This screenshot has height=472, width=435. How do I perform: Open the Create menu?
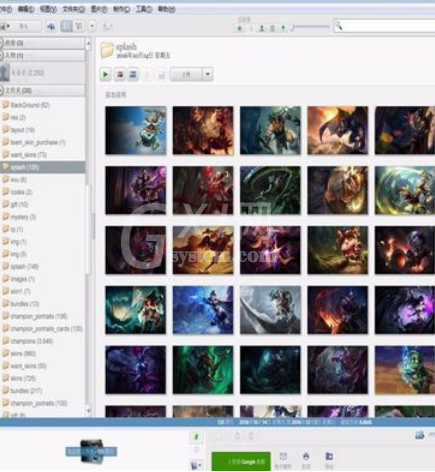point(121,9)
